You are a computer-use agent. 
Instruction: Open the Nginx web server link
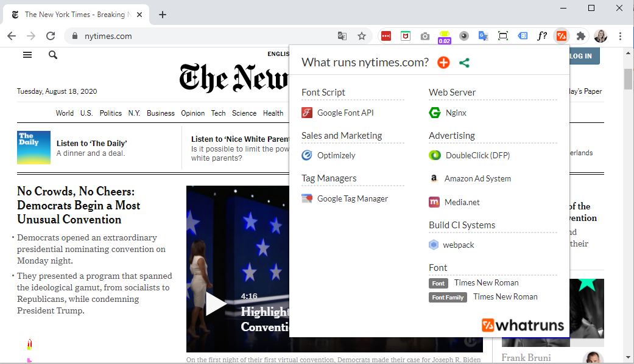456,113
